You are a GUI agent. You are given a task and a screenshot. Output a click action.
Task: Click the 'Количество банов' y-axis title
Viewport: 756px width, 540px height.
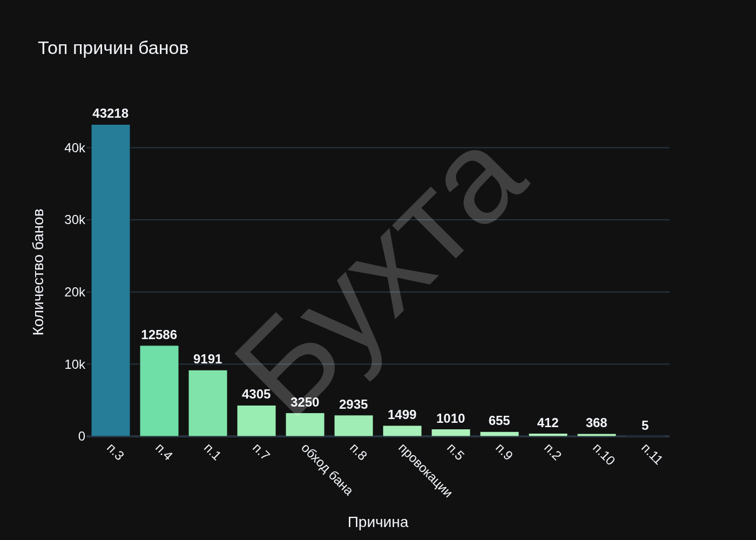pyautogui.click(x=38, y=272)
